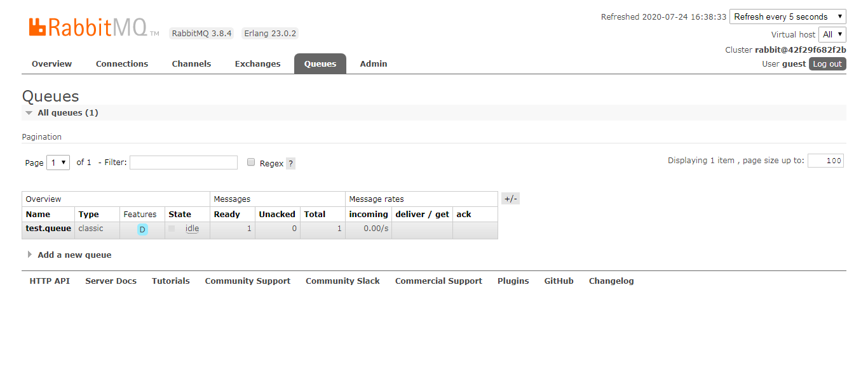Click the RabbitMQ logo
The height and width of the screenshot is (379, 868).
pyautogui.click(x=93, y=27)
